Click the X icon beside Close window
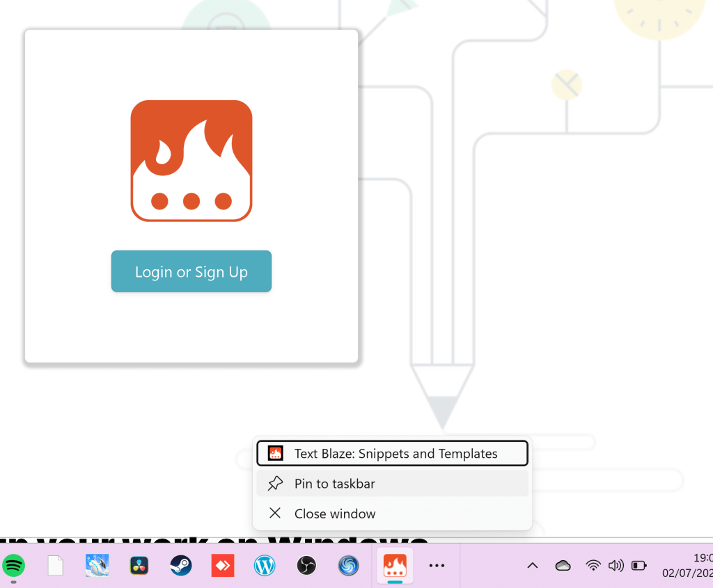Image resolution: width=713 pixels, height=588 pixels. 275,514
